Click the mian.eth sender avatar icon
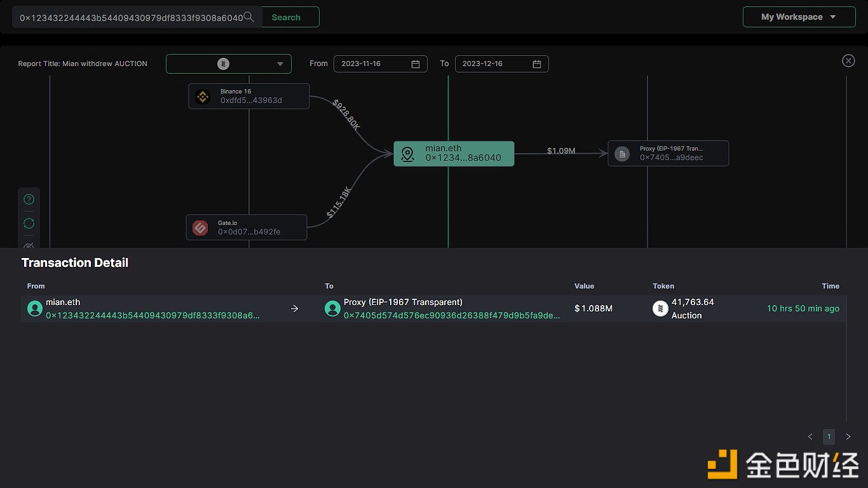868x488 pixels. [35, 309]
